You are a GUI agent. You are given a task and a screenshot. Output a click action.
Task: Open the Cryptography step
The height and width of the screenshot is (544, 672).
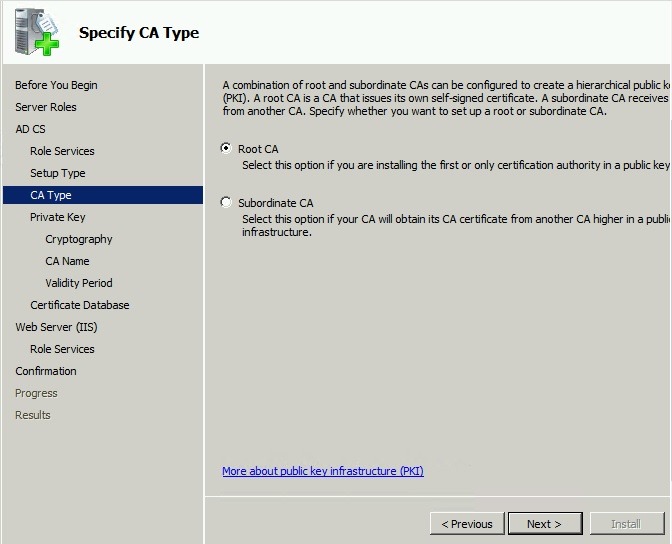click(79, 239)
